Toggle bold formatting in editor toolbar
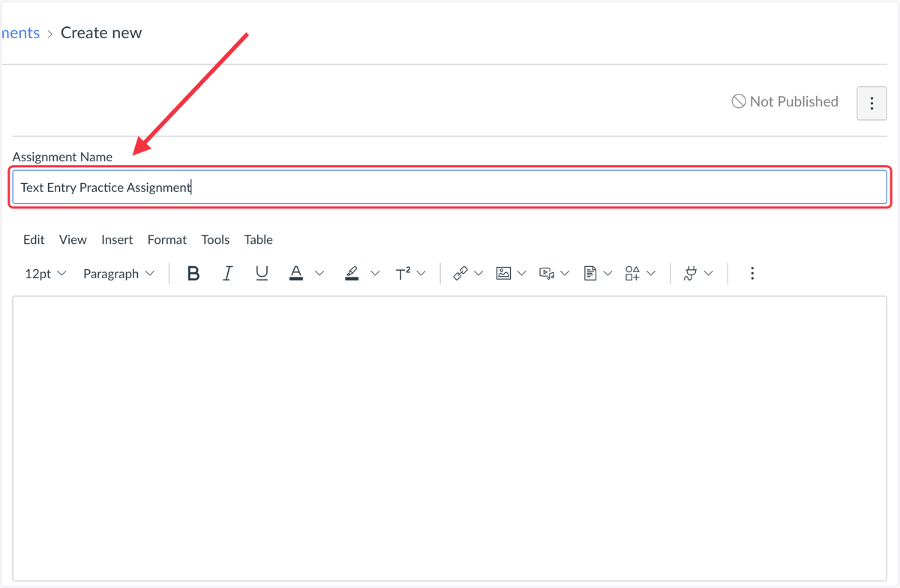Screen dimensions: 900x588 (193, 274)
